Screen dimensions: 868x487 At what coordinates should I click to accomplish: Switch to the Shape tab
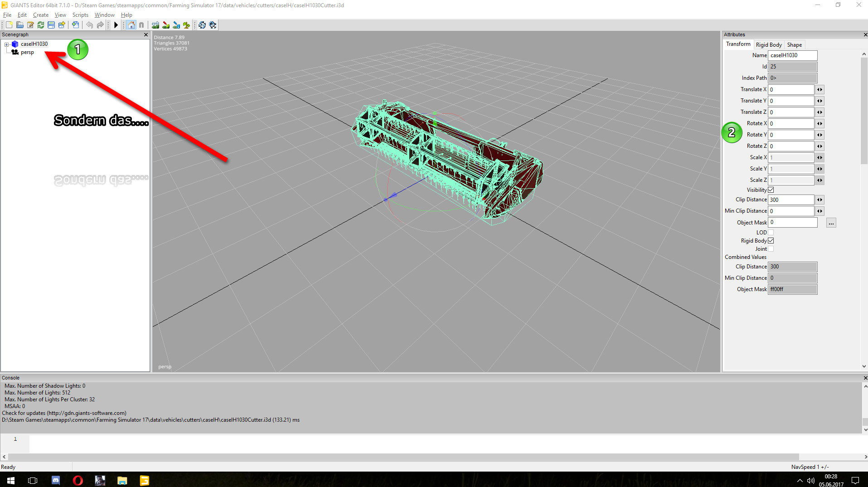[x=795, y=45]
